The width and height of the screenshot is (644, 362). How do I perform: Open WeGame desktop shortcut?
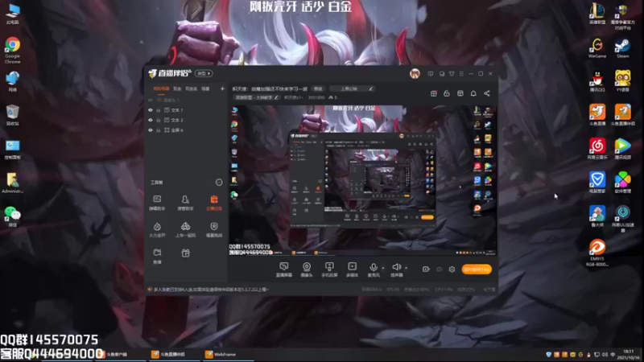597,48
